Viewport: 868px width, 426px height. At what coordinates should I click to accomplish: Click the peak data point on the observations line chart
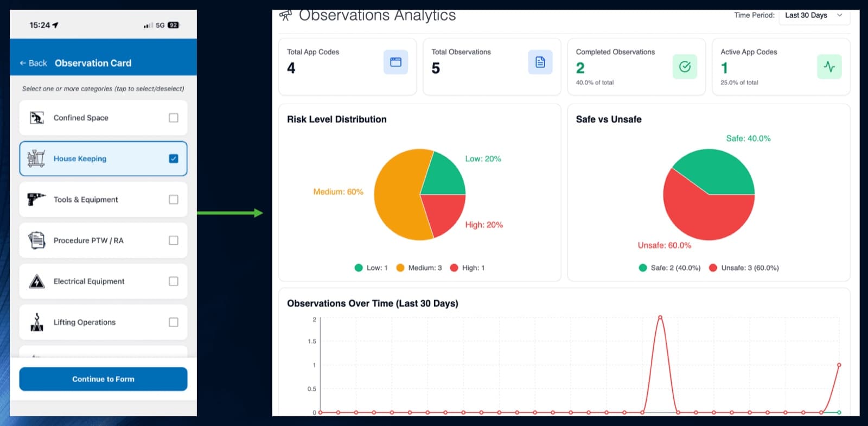pyautogui.click(x=660, y=317)
